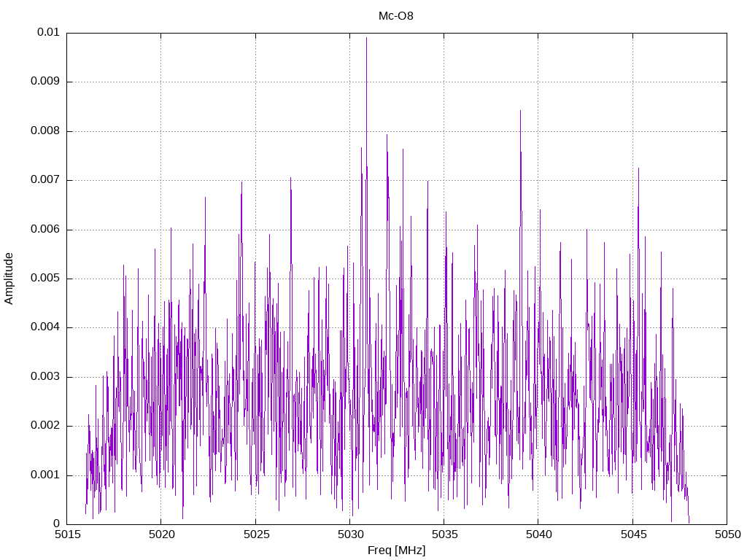Click the tallest spectrum peak near 5031 MHz

(x=366, y=38)
